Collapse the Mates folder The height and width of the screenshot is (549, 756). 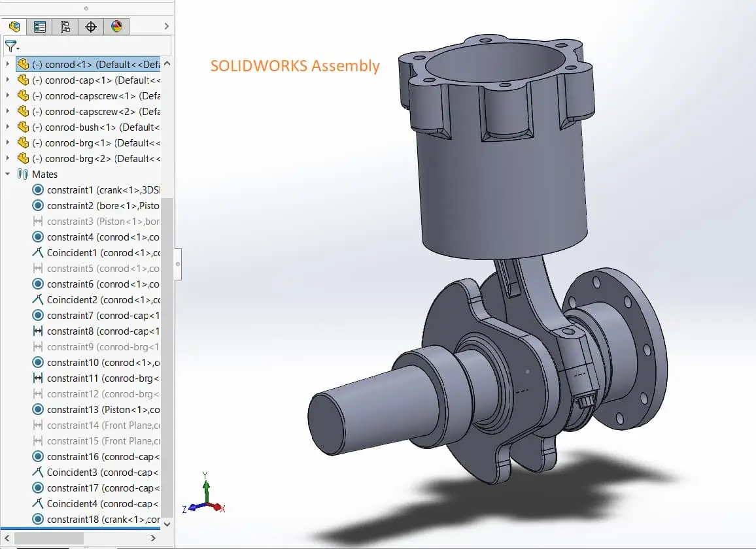click(6, 174)
